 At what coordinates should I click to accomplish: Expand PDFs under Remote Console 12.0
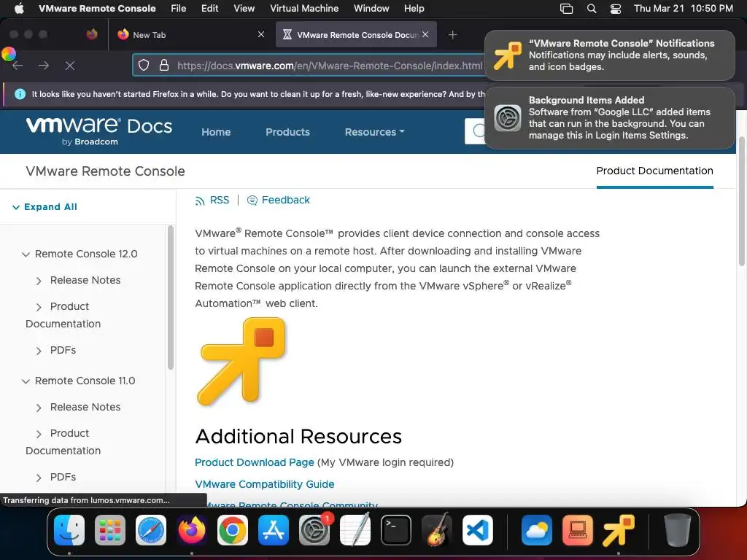39,351
